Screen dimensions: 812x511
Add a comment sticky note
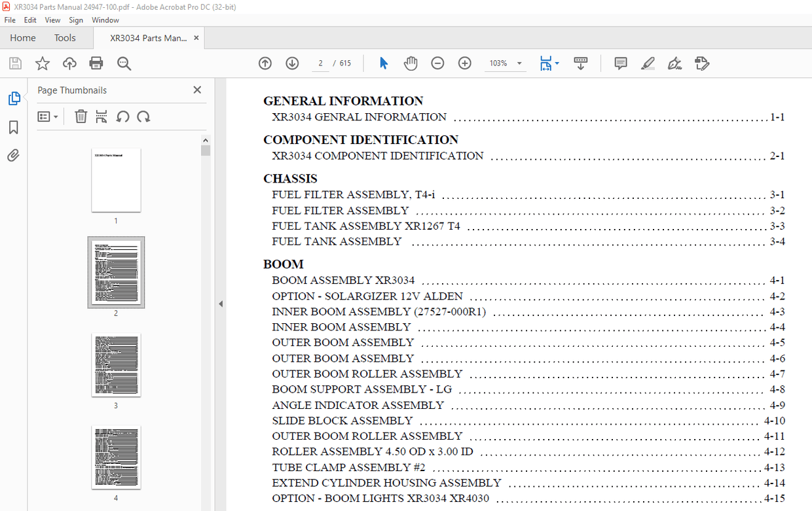coord(620,63)
